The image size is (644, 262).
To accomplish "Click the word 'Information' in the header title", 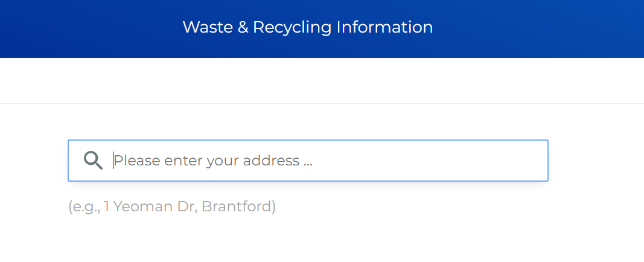I will [384, 27].
